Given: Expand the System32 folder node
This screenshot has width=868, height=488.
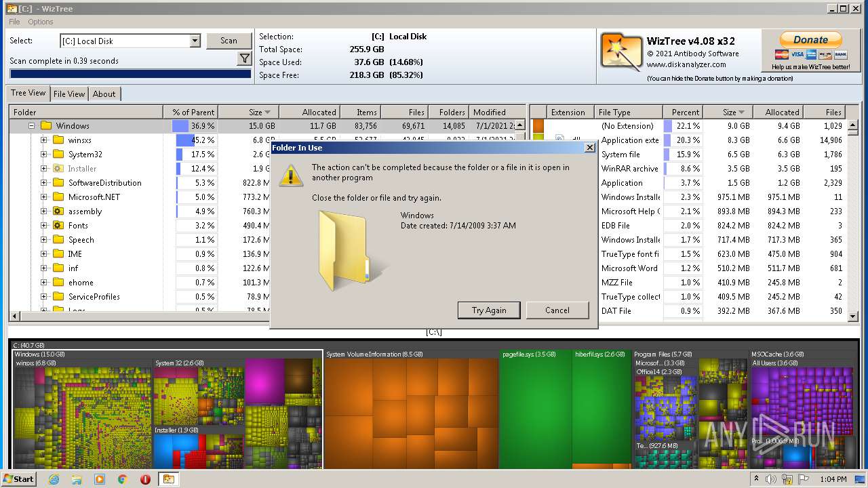Looking at the screenshot, I should (43, 154).
